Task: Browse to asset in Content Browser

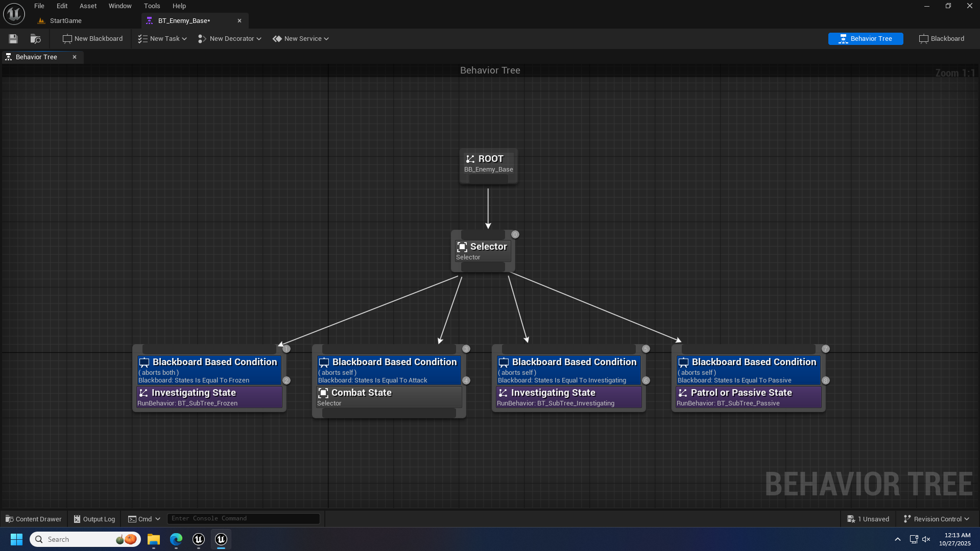Action: click(x=35, y=39)
